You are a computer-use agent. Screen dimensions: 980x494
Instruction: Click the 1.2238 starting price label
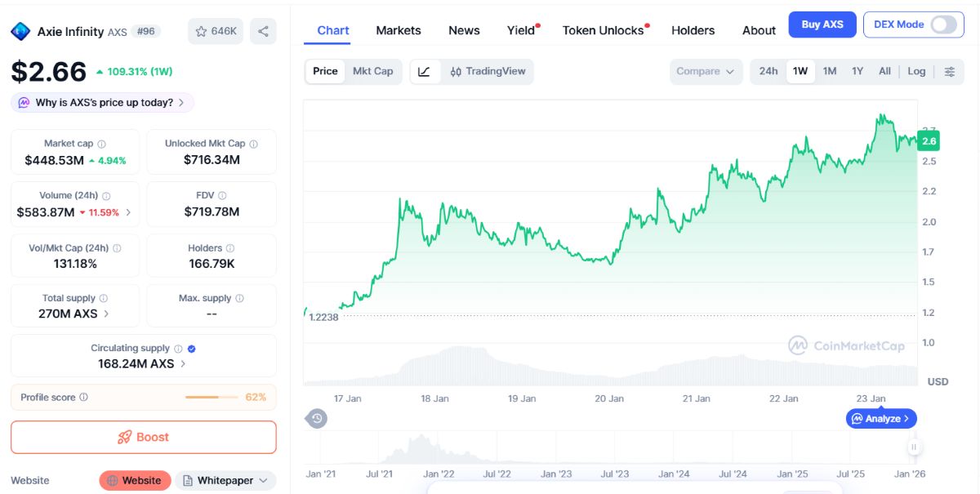click(x=323, y=318)
